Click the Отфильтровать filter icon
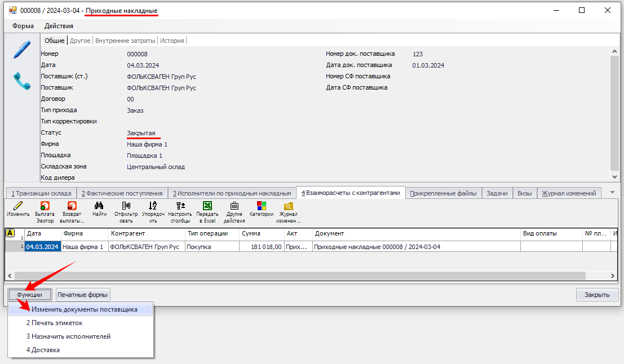Image resolution: width=624 pixels, height=364 pixels. coord(126,207)
